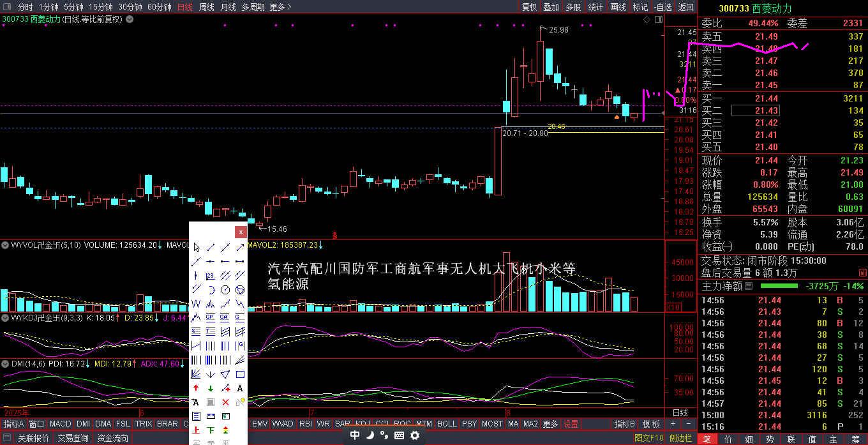Screen dimensions: 868x445
Task: Pick the rectangle drawing tool
Action: pos(240,374)
